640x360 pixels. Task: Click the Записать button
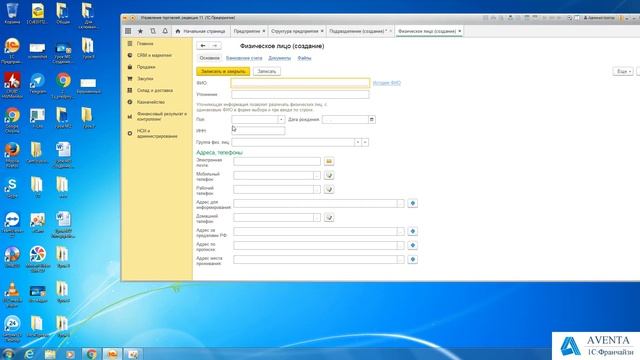pyautogui.click(x=267, y=71)
